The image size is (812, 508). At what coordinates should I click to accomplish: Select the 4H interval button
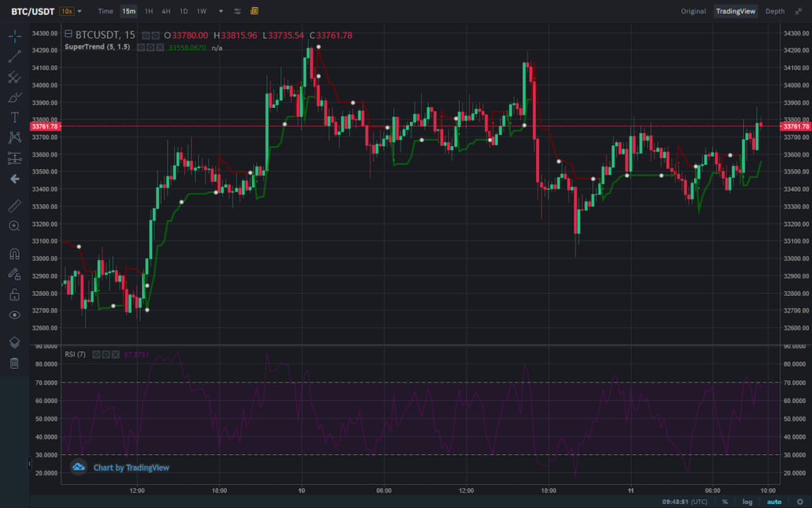point(166,11)
